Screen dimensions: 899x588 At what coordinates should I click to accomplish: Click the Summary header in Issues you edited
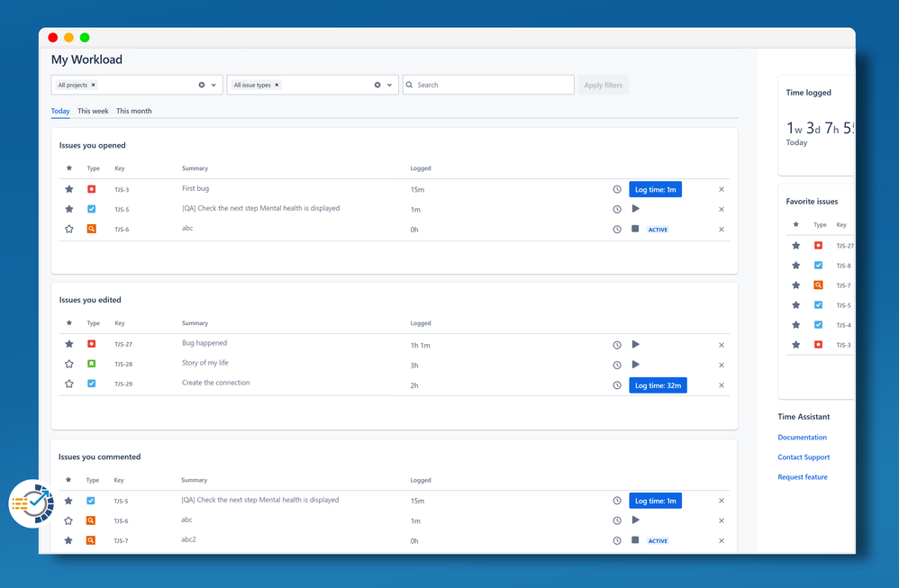(x=195, y=323)
